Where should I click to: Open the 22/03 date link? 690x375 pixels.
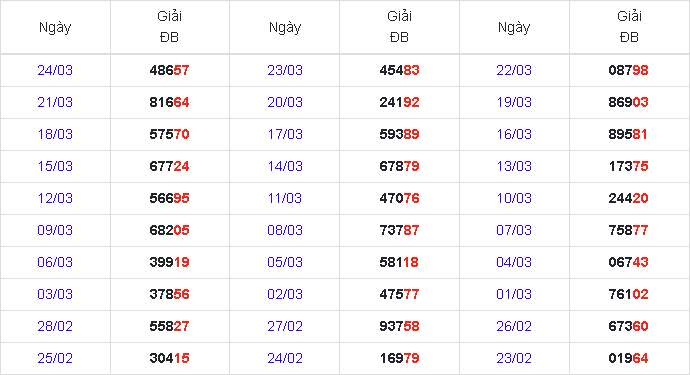(514, 70)
